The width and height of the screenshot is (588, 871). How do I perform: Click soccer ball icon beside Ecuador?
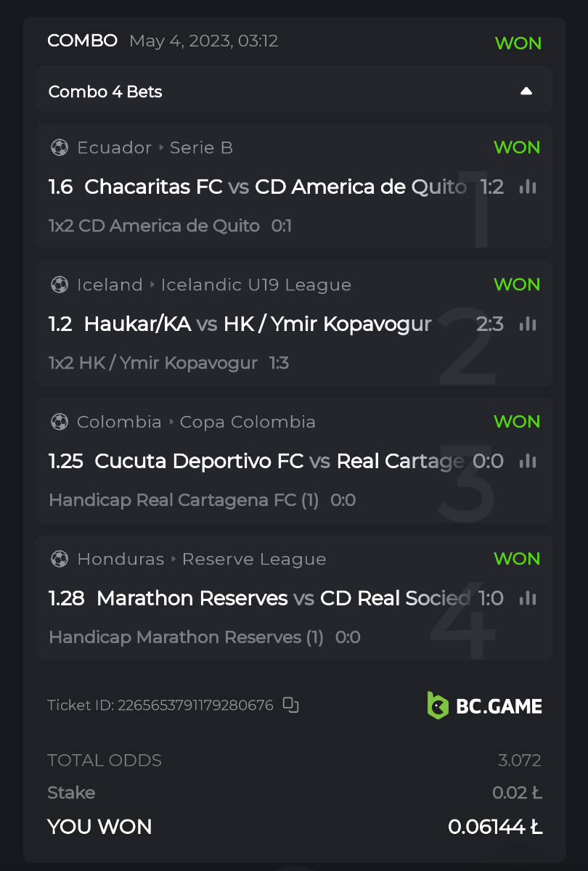click(60, 148)
